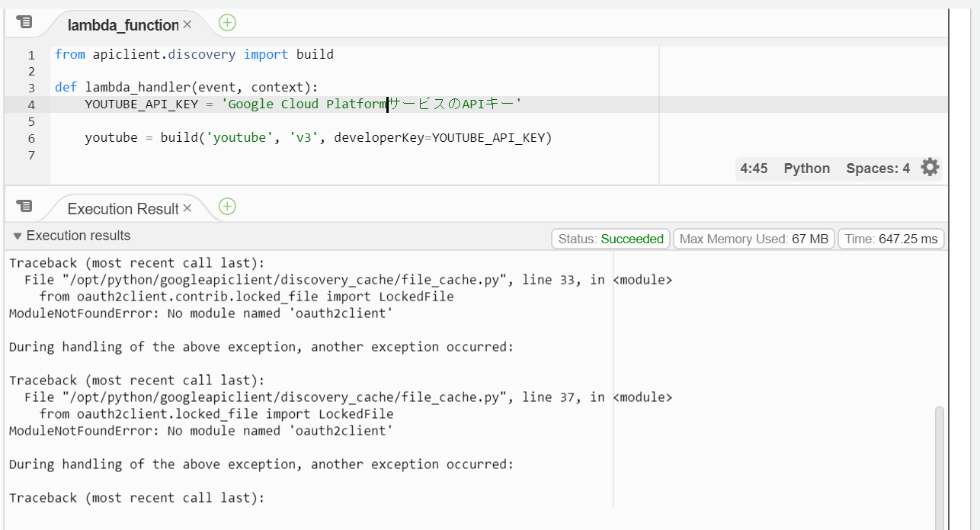Click the Max Memory Used 67 MB badge
Screen dimensions: 980x530
click(754, 239)
